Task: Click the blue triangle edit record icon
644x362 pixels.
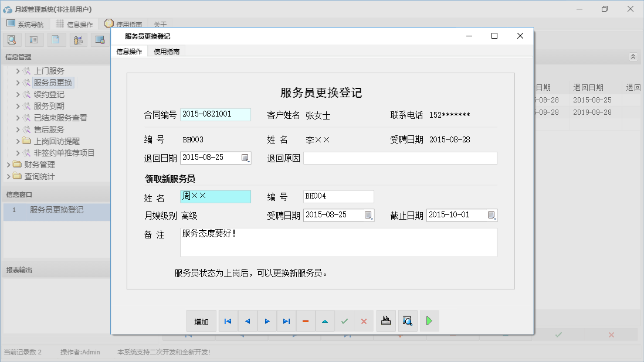Action: click(325, 320)
